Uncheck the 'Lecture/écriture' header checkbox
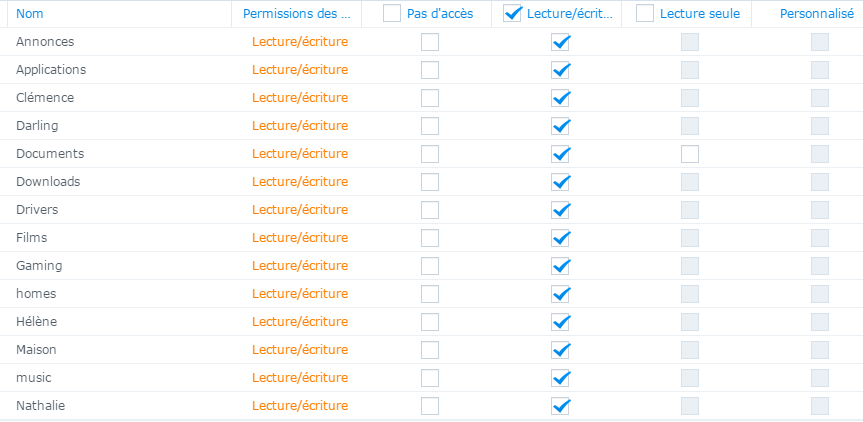The image size is (863, 422). (x=513, y=13)
